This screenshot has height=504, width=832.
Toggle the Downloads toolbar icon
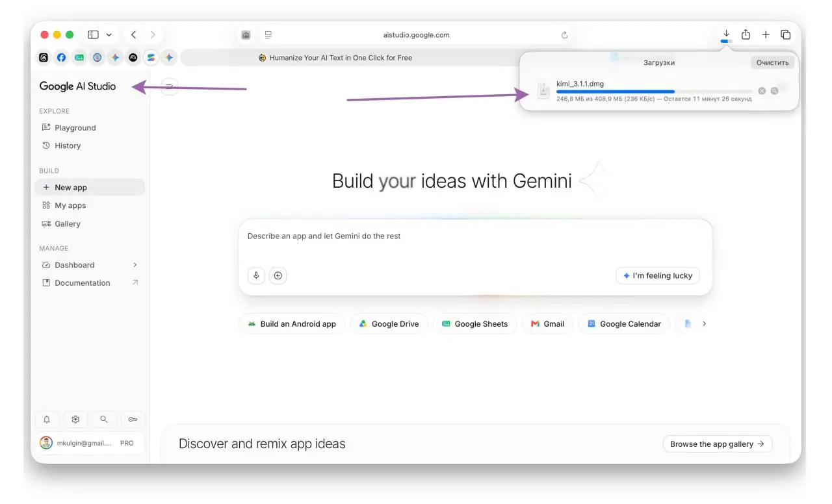click(727, 35)
